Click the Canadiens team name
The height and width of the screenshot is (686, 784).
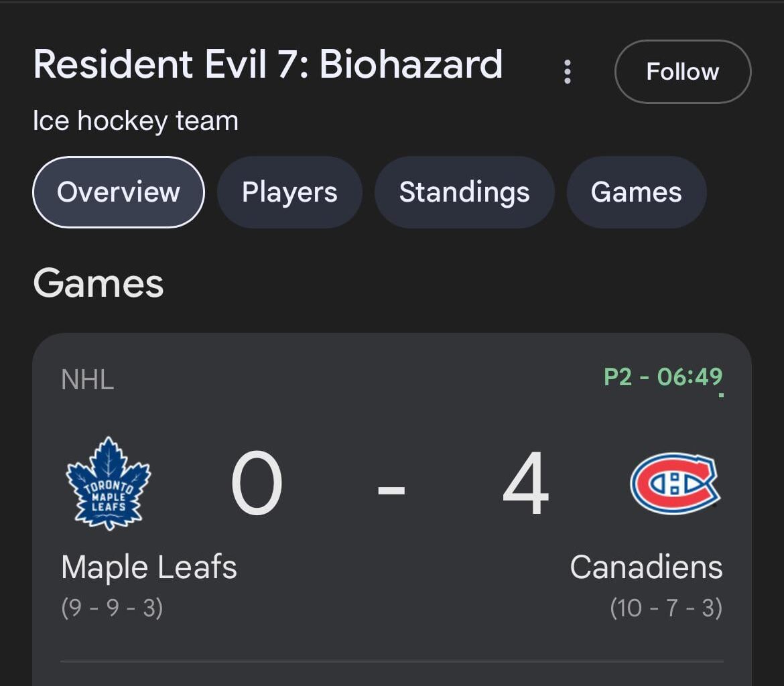click(646, 566)
